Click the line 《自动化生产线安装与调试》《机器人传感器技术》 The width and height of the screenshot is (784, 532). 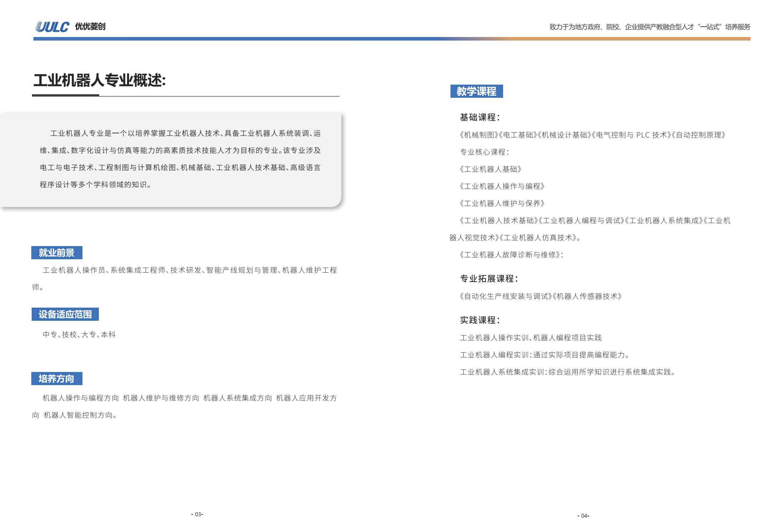click(540, 297)
